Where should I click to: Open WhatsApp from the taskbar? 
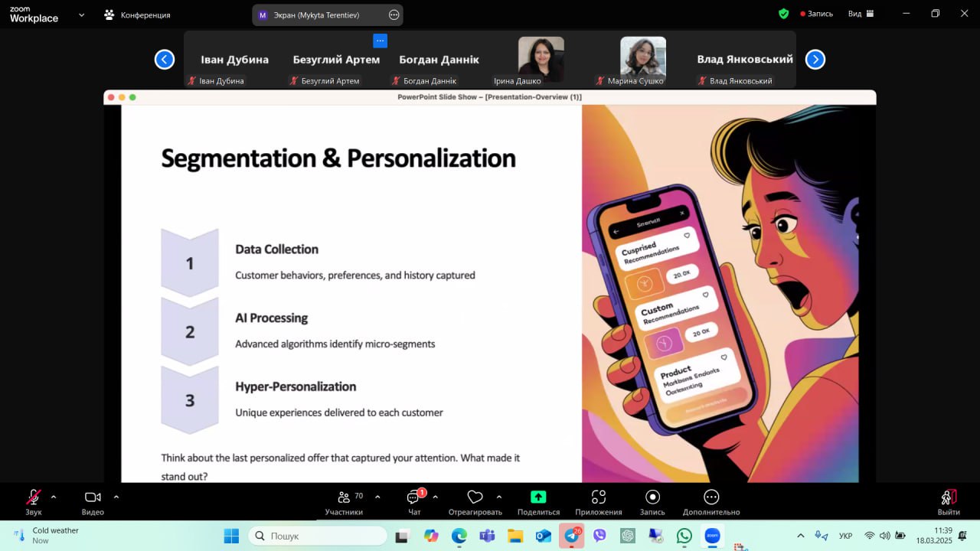[684, 536]
